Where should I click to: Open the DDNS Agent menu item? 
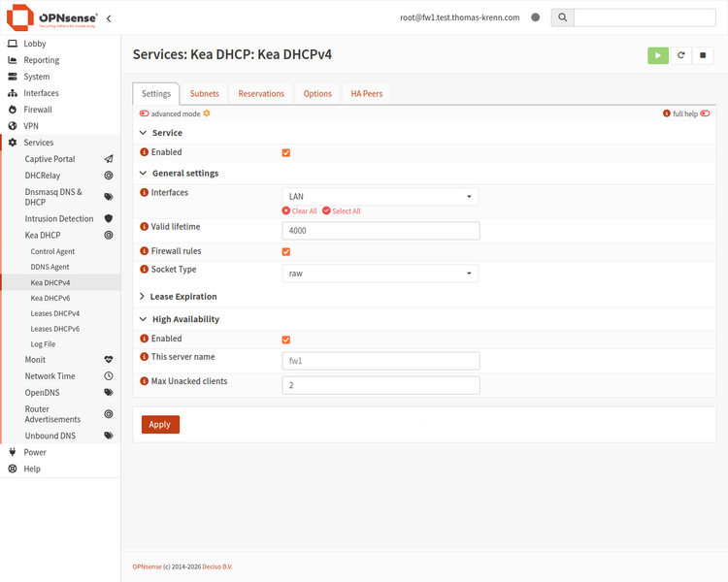pos(50,267)
